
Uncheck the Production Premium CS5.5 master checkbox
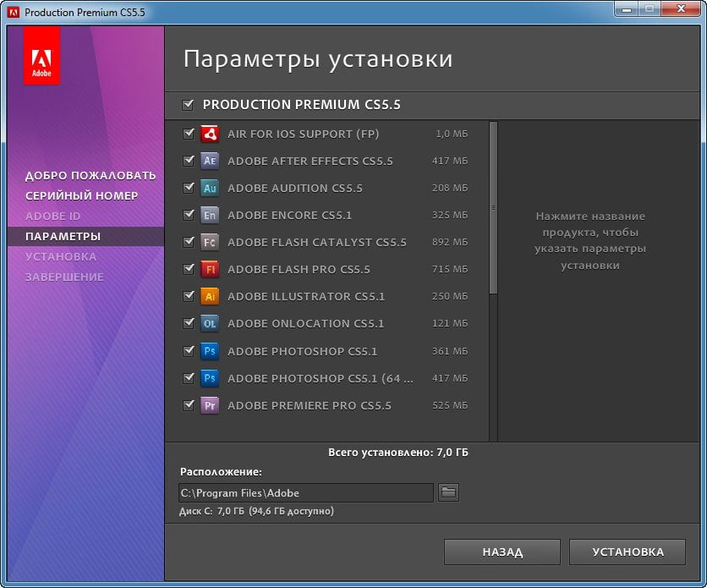188,105
